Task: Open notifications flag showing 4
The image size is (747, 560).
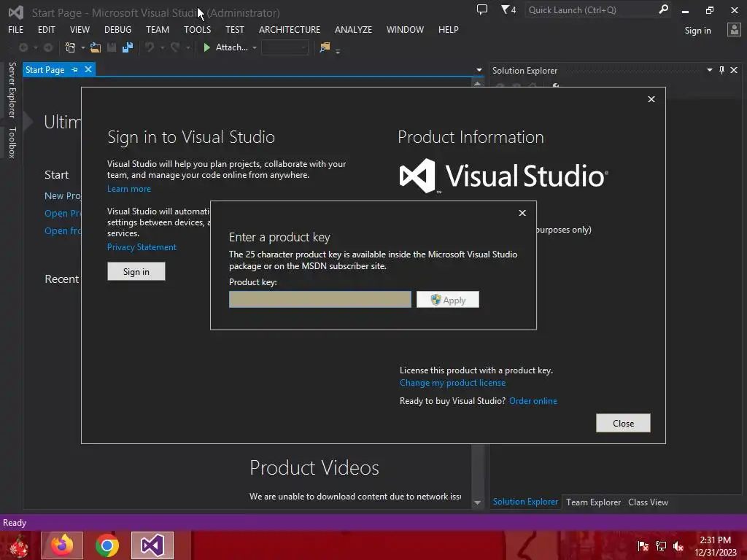Action: (x=508, y=9)
